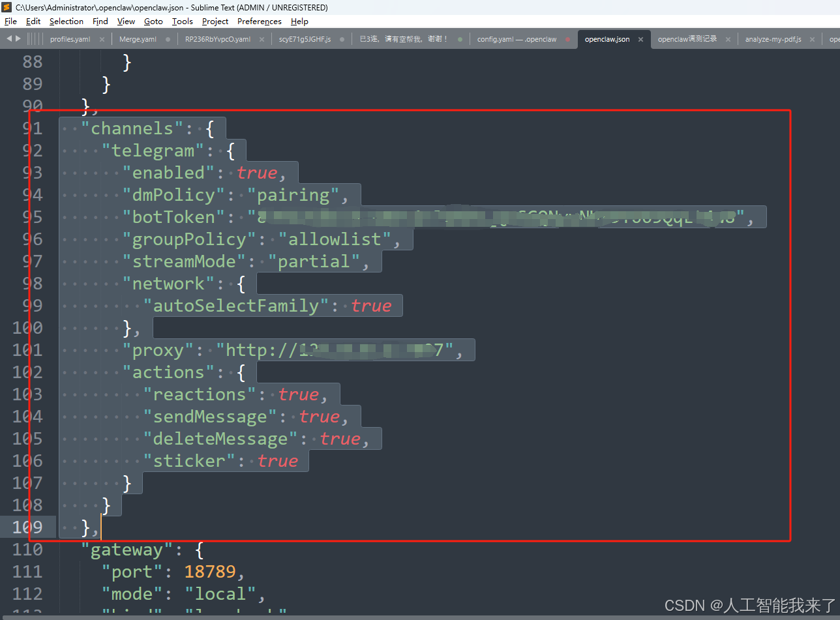This screenshot has height=620, width=840.
Task: Open the Preferences menu
Action: pos(260,22)
